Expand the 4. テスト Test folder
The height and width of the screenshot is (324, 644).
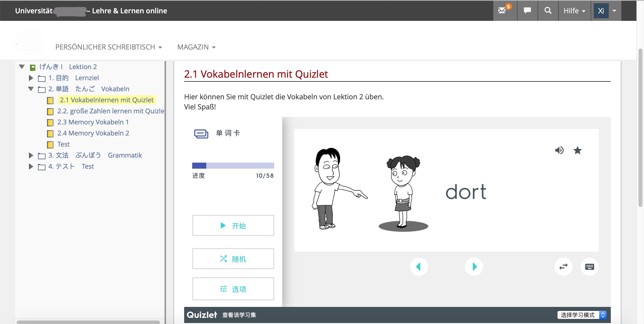click(x=31, y=166)
